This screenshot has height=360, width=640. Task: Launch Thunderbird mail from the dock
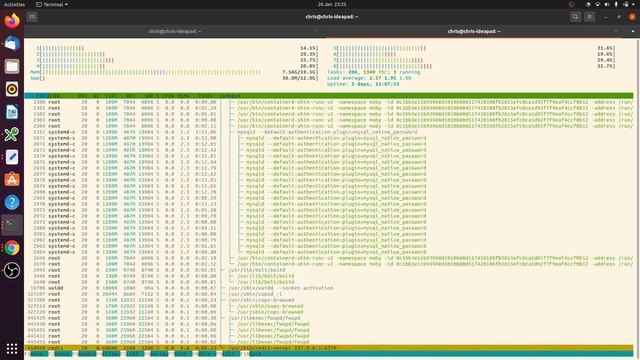point(12,43)
